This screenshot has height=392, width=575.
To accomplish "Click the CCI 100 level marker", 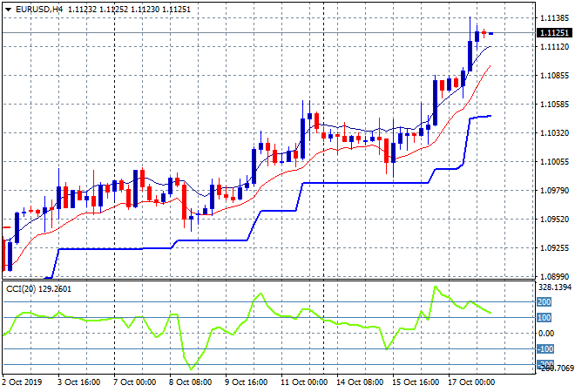I will point(545,318).
